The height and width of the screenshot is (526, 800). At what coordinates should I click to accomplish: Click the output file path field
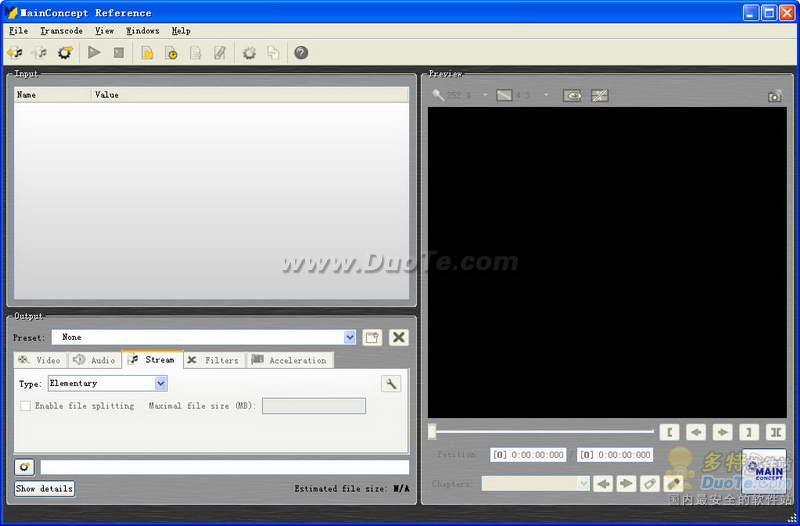224,467
